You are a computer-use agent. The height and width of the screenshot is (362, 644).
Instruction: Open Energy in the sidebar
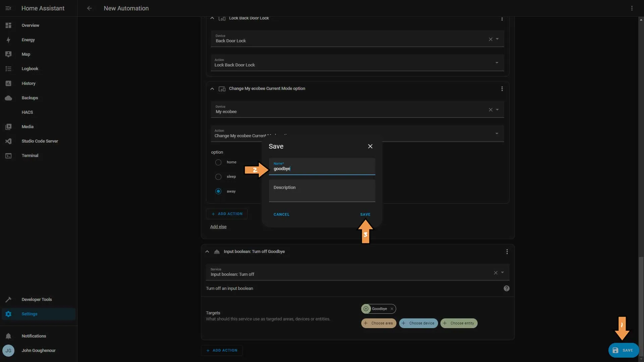(x=39, y=40)
